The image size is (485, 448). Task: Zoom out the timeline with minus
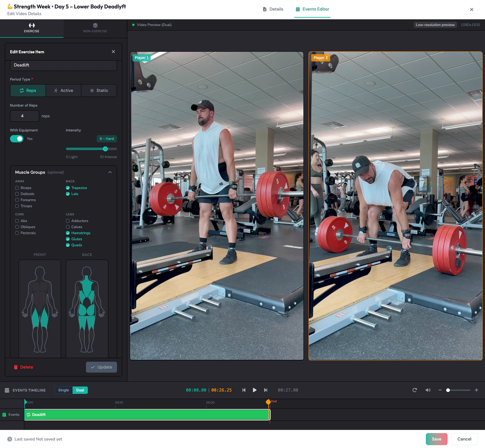tap(440, 390)
